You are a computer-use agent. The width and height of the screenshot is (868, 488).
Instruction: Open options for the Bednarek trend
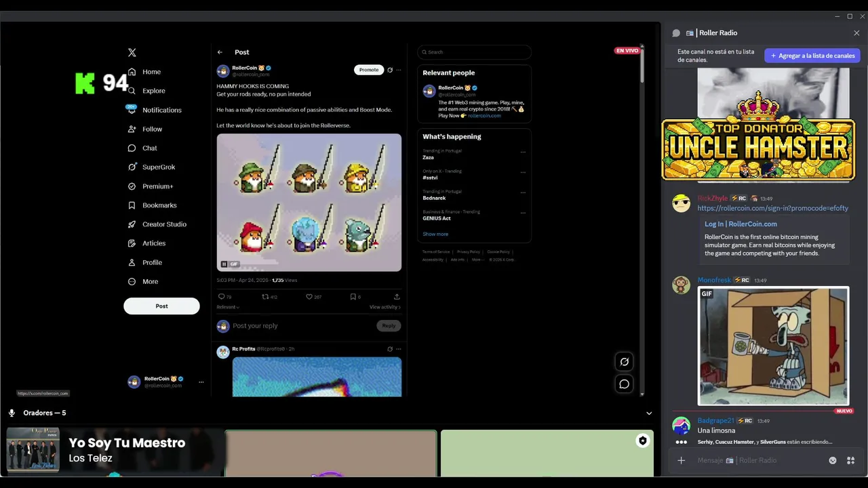pos(523,193)
